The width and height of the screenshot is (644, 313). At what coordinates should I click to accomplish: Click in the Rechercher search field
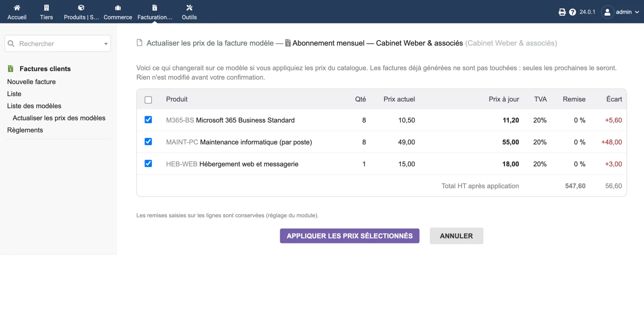pos(58,43)
